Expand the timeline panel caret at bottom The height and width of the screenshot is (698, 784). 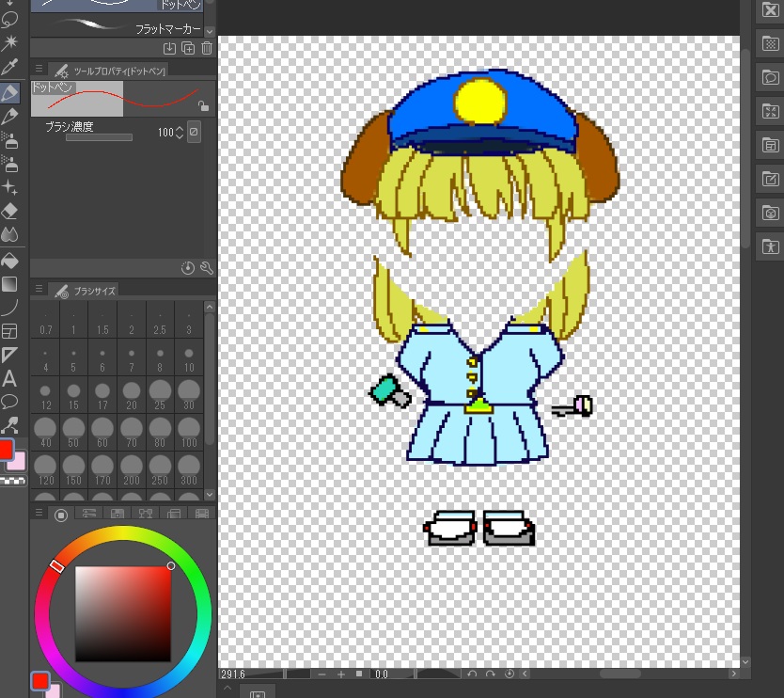227,689
